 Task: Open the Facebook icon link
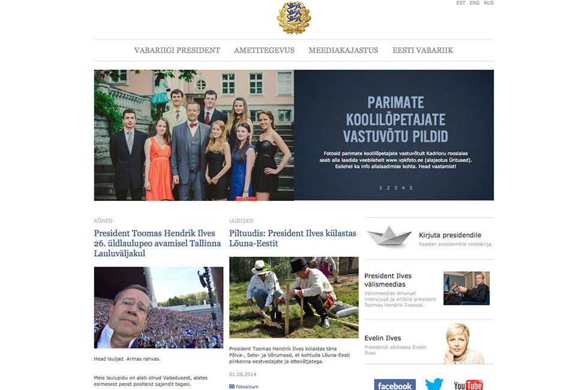point(395,385)
